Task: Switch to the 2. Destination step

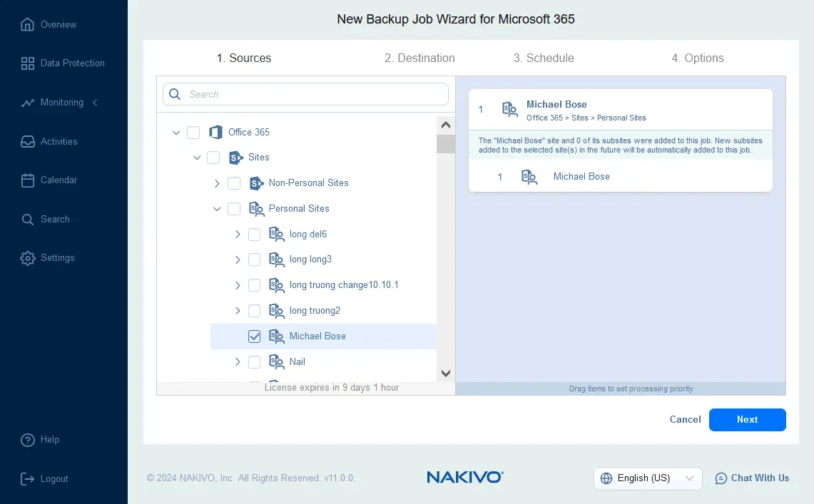Action: pyautogui.click(x=419, y=58)
